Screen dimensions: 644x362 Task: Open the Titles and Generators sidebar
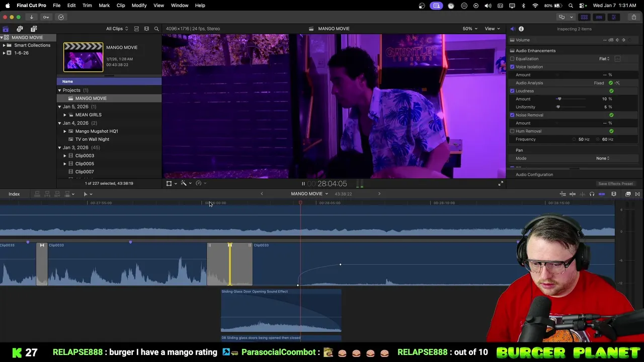pyautogui.click(x=34, y=29)
